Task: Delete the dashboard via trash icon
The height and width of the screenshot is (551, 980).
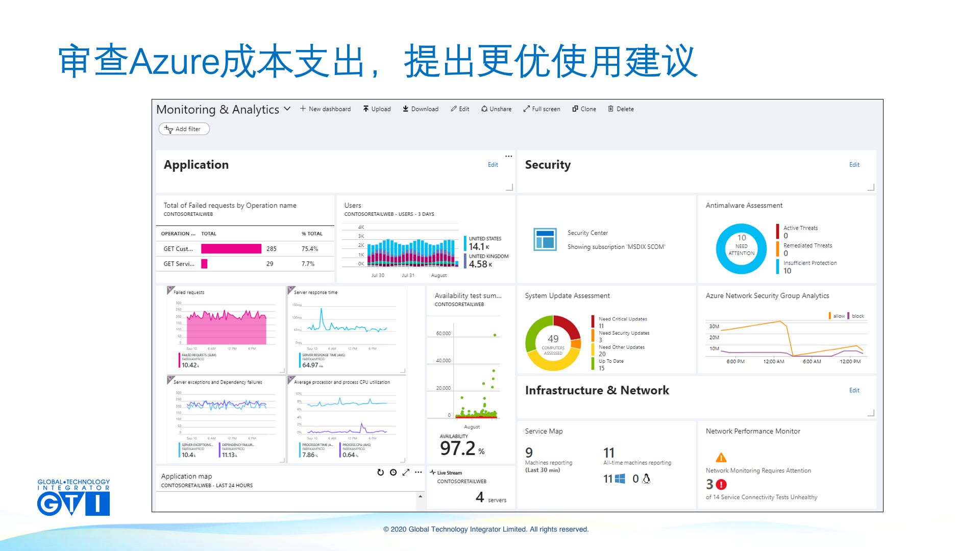Action: pyautogui.click(x=610, y=109)
